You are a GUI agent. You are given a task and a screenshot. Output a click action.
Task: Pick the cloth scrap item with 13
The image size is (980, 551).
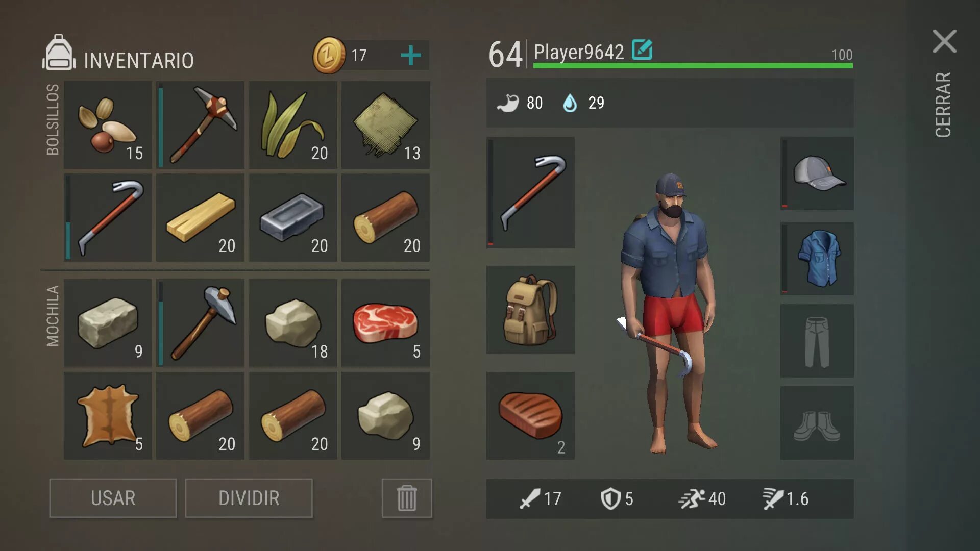click(385, 124)
